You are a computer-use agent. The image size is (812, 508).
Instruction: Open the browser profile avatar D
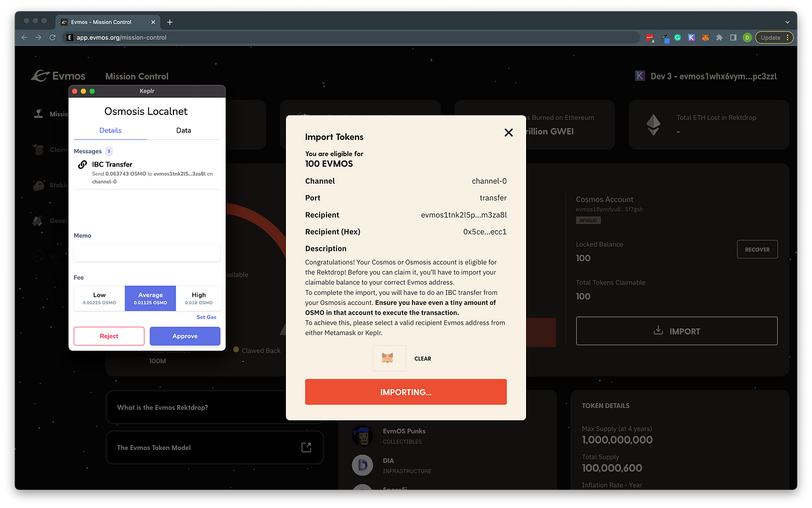747,37
